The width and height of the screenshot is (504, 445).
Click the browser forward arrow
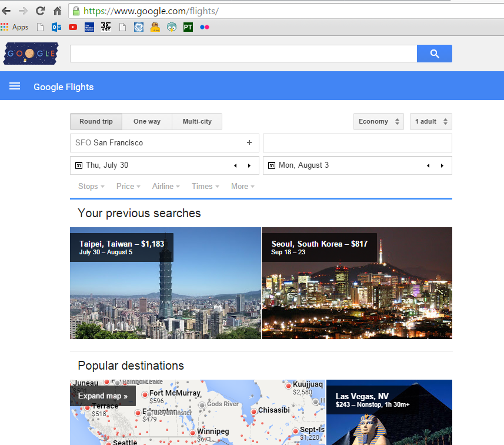pyautogui.click(x=23, y=11)
